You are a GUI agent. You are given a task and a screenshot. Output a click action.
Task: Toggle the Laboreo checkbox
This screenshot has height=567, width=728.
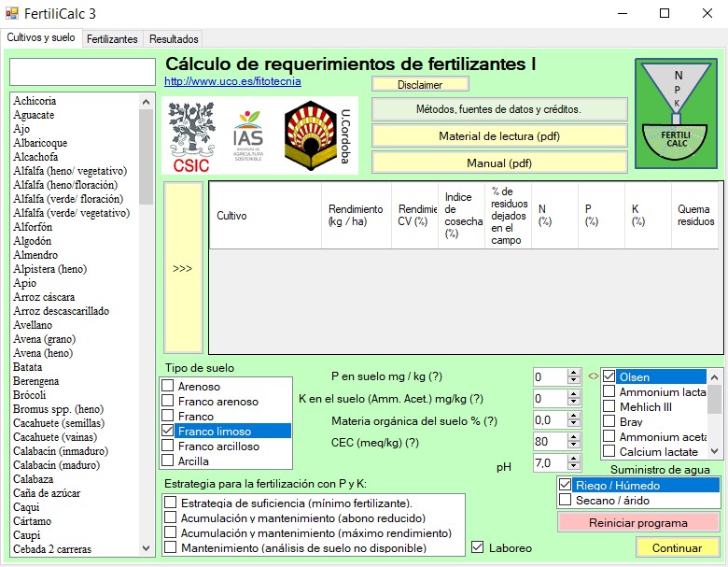click(477, 547)
